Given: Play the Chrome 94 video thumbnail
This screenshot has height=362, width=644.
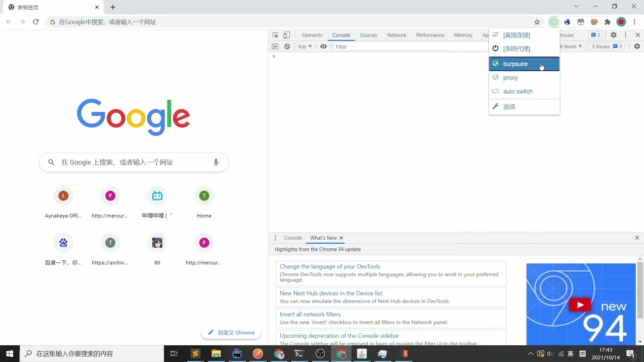Looking at the screenshot, I should tap(581, 304).
